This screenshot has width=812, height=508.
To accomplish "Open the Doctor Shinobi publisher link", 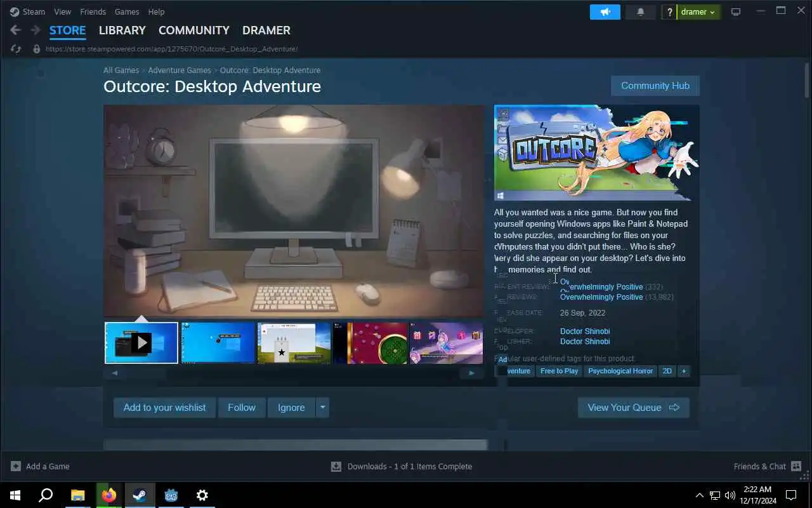I will 585,342.
